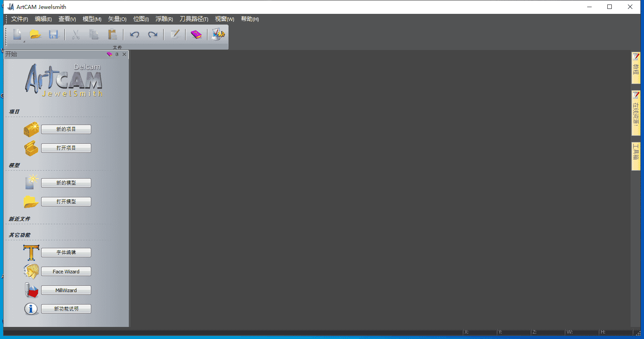Open the 刀具路径(T) menu
The width and height of the screenshot is (644, 339).
[x=194, y=19]
